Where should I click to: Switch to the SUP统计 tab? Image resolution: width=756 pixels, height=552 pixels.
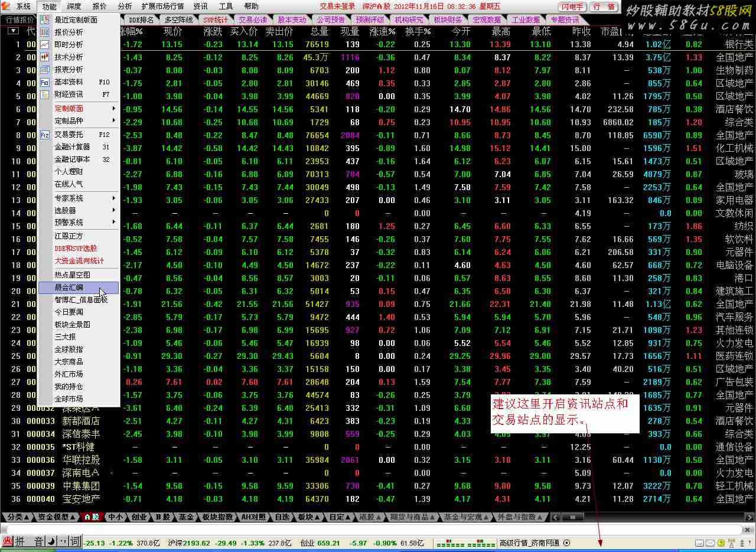(x=216, y=20)
